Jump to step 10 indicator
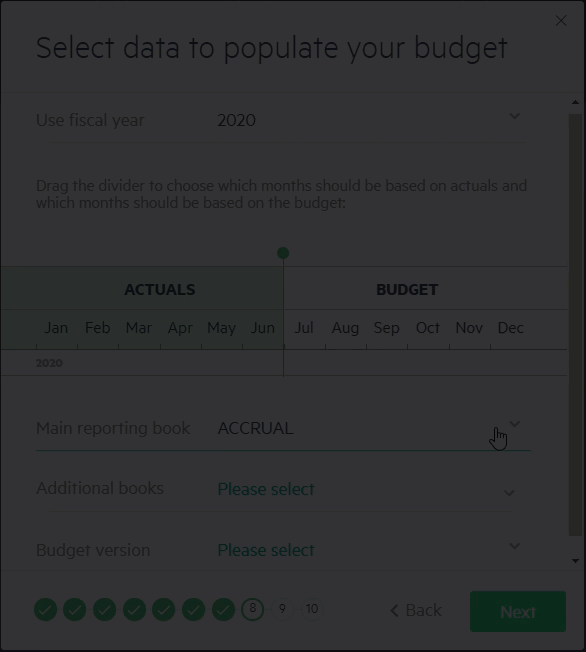This screenshot has width=586, height=652. click(x=312, y=610)
